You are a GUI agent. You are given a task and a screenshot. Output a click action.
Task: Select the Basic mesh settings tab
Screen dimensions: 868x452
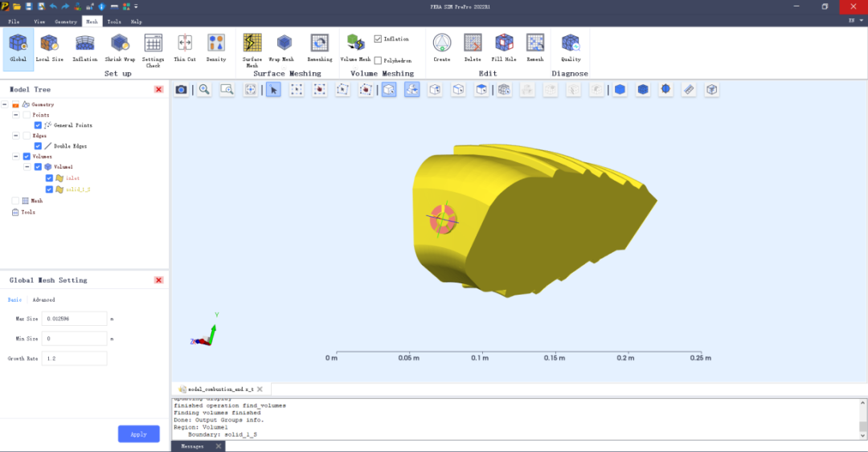tap(15, 299)
